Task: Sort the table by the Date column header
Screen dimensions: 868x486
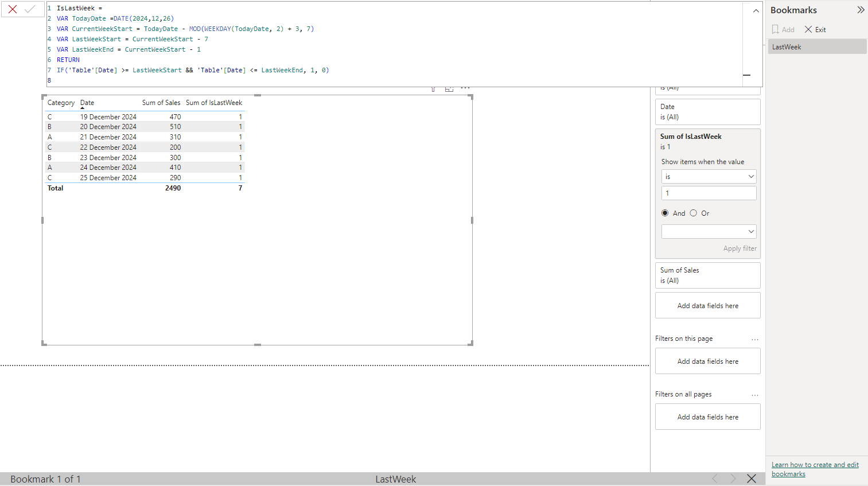Action: click(87, 103)
